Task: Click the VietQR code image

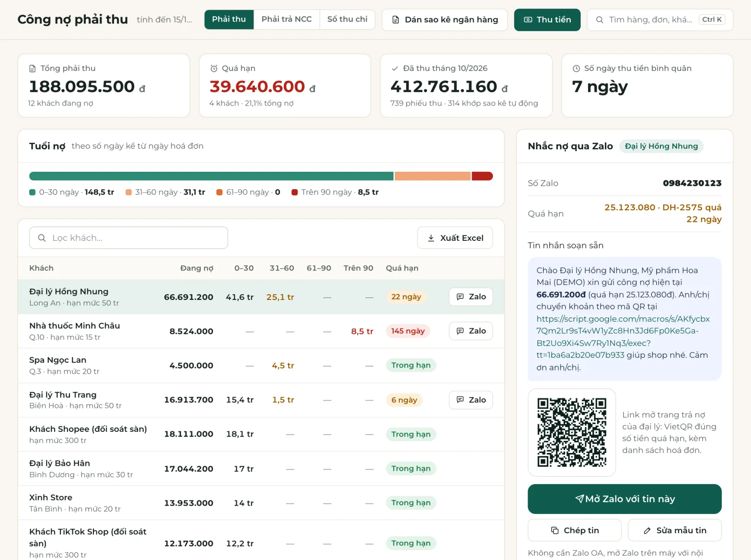Action: click(x=572, y=432)
